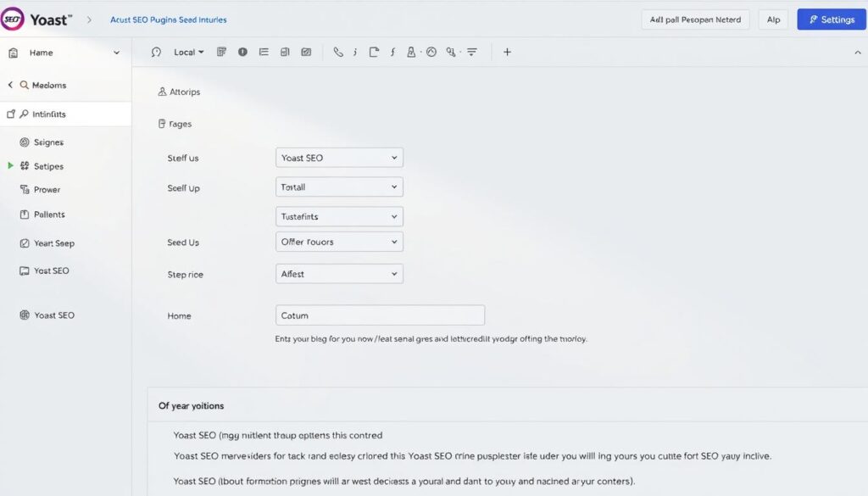868x496 pixels.
Task: Click the Hame sidebar icon
Action: click(x=14, y=53)
